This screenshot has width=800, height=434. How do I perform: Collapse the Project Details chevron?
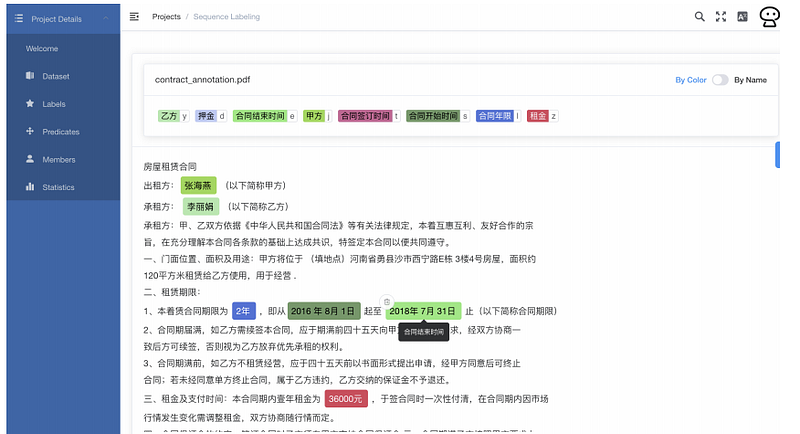106,18
